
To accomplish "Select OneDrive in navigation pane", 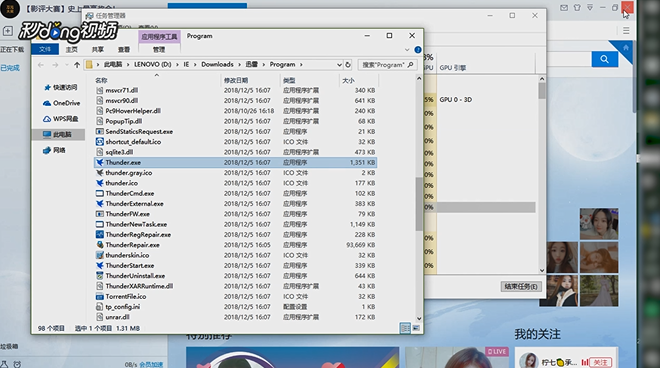I will 61,103.
